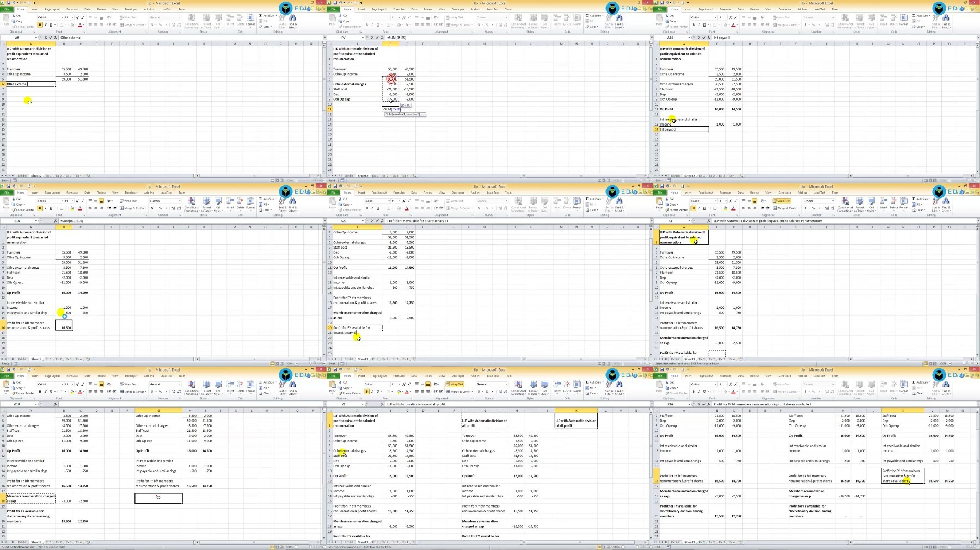Click Sort & Filter in the window with Name Box K16
Image resolution: width=980 pixels, height=550 pixels.
(x=935, y=388)
